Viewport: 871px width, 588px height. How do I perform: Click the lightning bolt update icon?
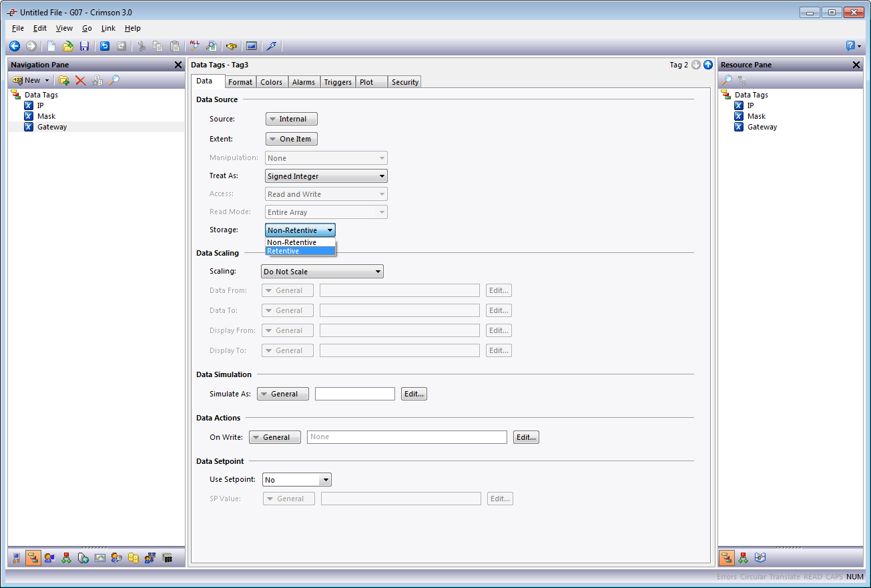pos(271,46)
